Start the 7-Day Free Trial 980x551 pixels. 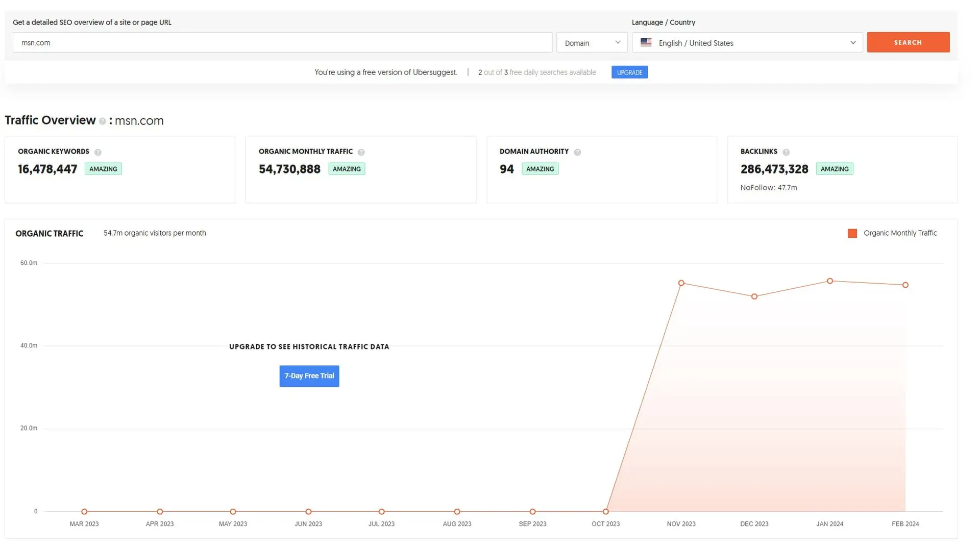point(309,376)
